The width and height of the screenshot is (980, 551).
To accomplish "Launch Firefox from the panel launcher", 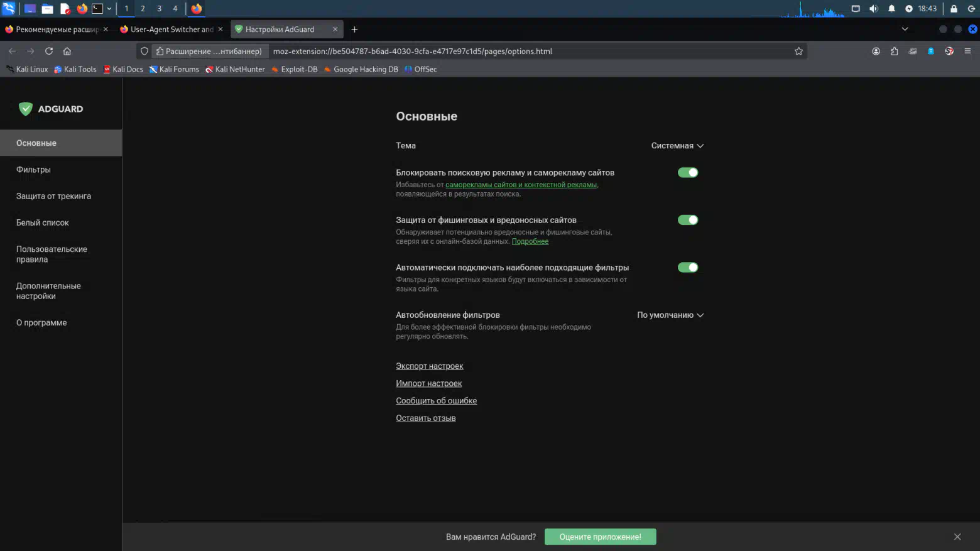I will (x=82, y=9).
